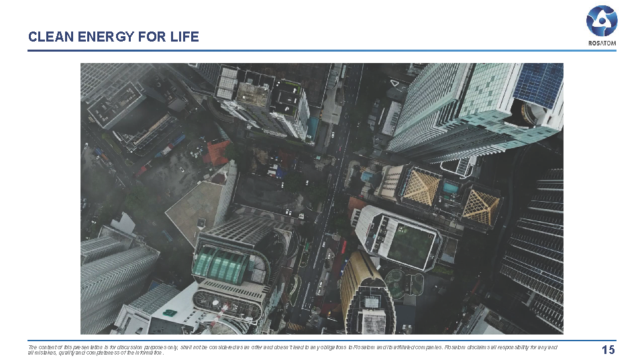Click the Rosatom circular logo icon

click(x=601, y=20)
